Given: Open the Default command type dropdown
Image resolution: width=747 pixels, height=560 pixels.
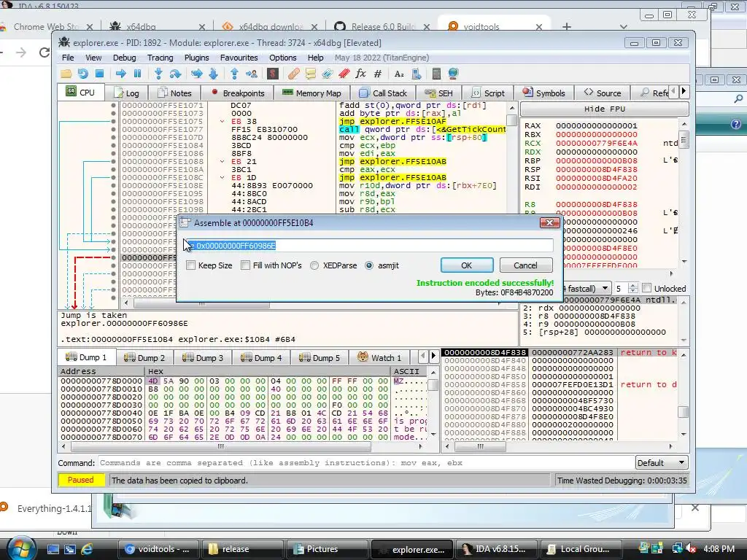Looking at the screenshot, I should coord(662,463).
